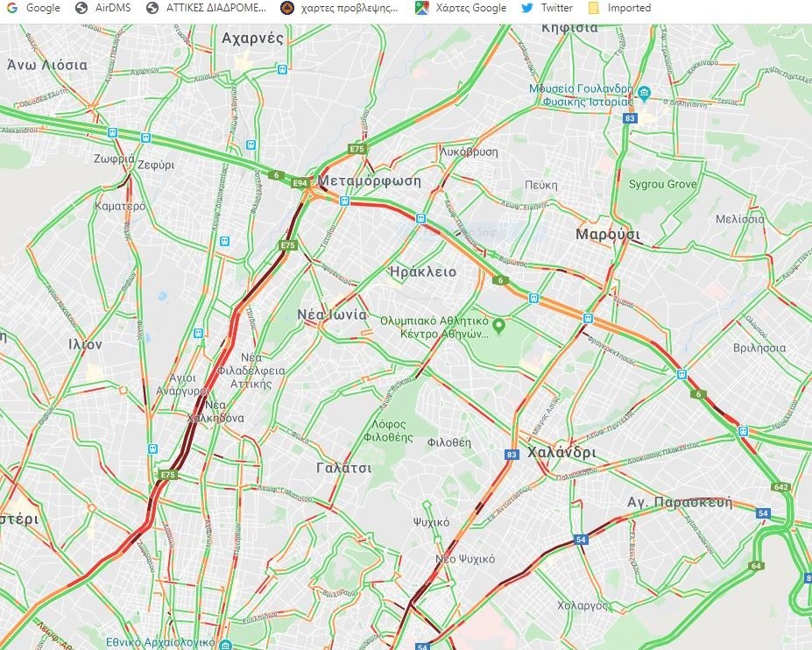
Task: Open the χαρτες προβλεψης bookmark
Action: point(339,8)
